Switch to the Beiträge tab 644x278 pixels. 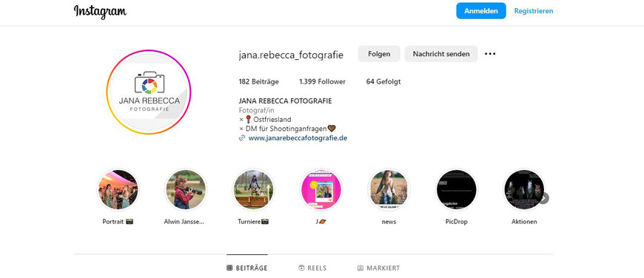coord(246,268)
